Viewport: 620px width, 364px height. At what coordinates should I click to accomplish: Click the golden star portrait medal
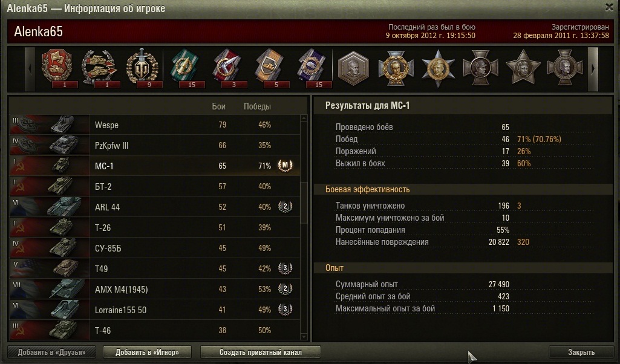(438, 68)
